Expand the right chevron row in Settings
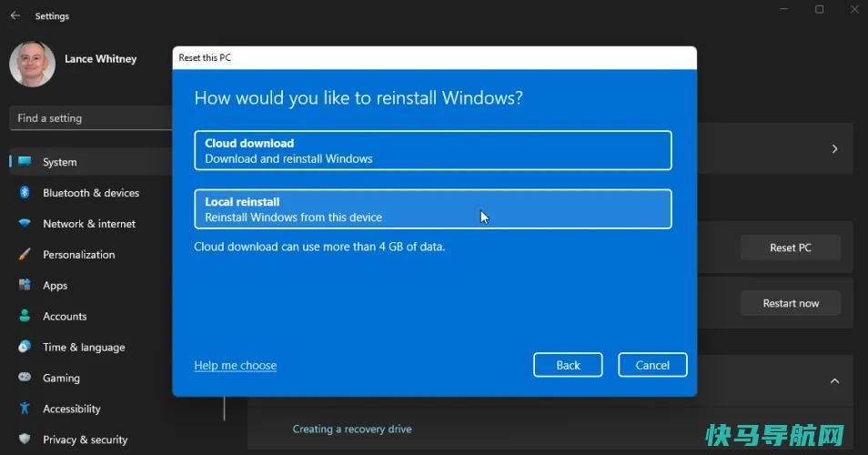This screenshot has height=455, width=868. (x=834, y=149)
